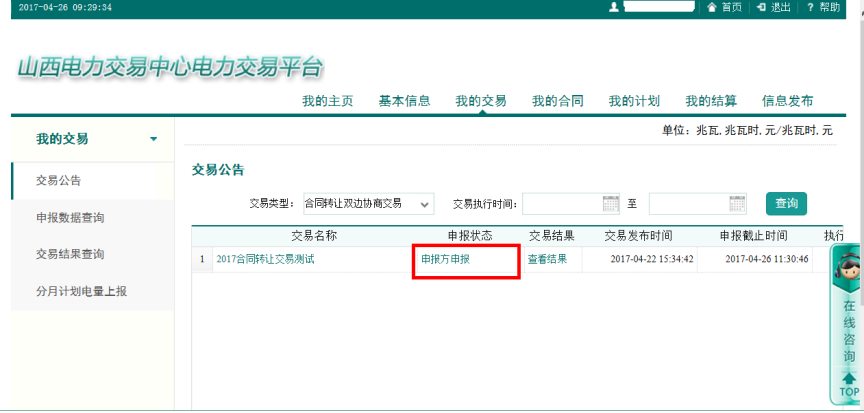
Task: Select 分月计划电量上报 in the sidebar
Action: tap(81, 291)
